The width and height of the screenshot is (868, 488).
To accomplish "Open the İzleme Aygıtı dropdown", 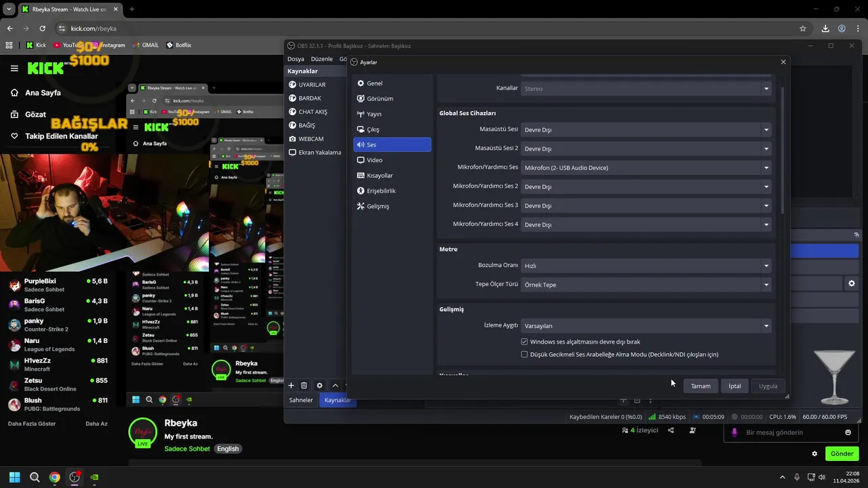I will (646, 325).
